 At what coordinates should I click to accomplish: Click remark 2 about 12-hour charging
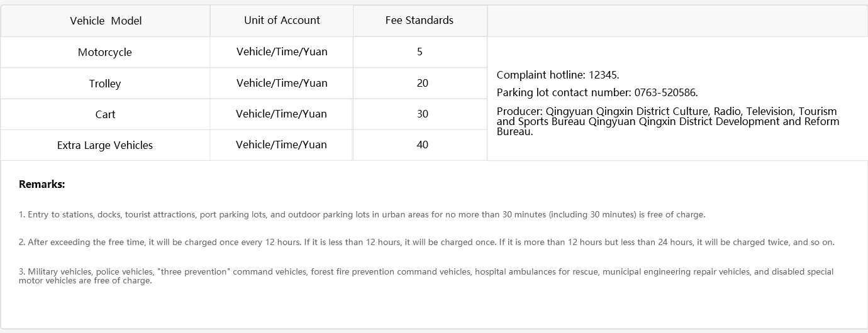coord(426,242)
